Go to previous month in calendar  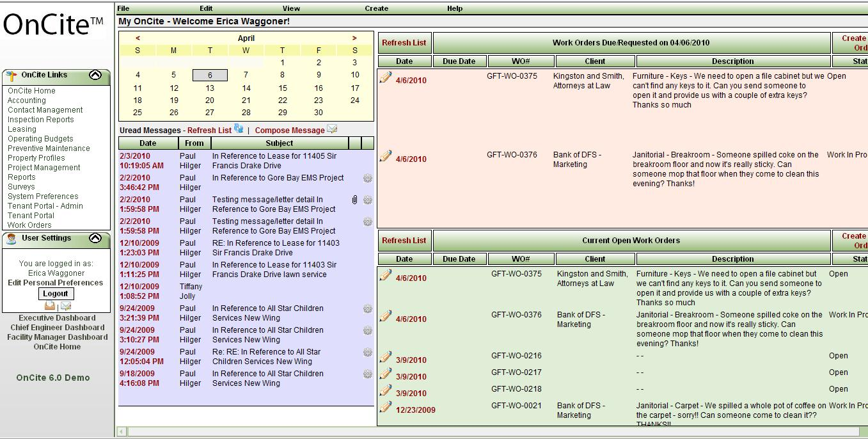pyautogui.click(x=138, y=38)
